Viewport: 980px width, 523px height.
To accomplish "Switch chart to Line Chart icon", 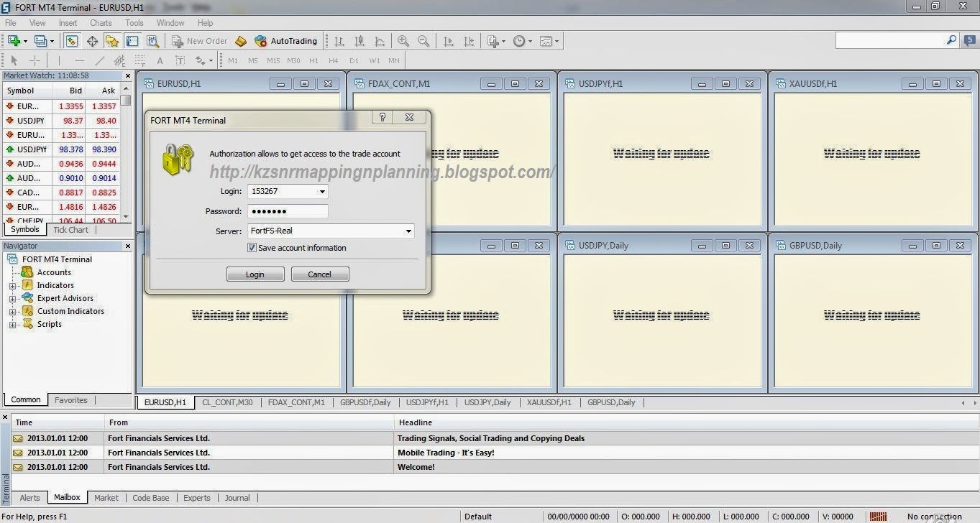I will 379,41.
